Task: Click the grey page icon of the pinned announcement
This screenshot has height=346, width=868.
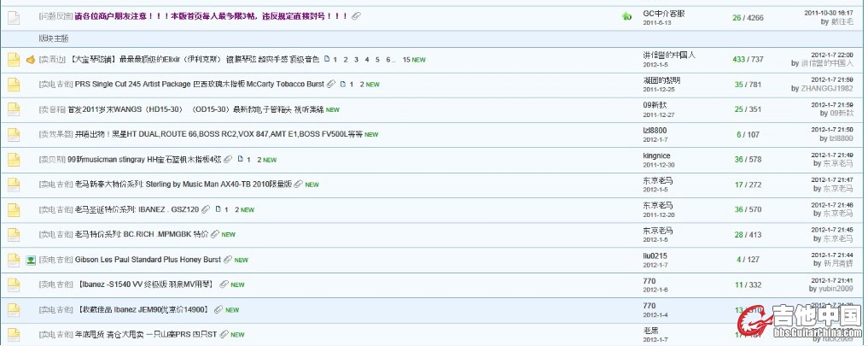Action: [x=14, y=18]
